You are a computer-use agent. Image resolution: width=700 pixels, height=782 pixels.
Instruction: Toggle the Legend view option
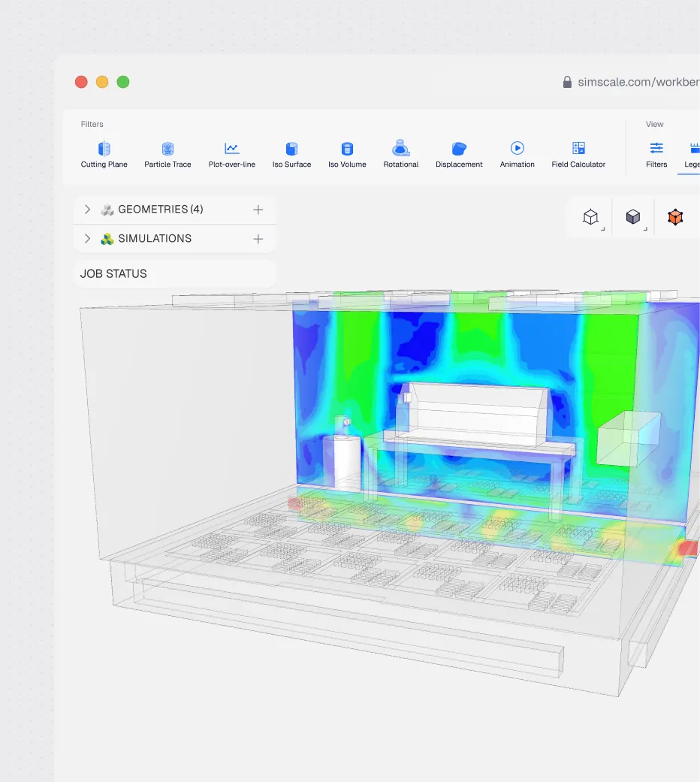pyautogui.click(x=692, y=155)
